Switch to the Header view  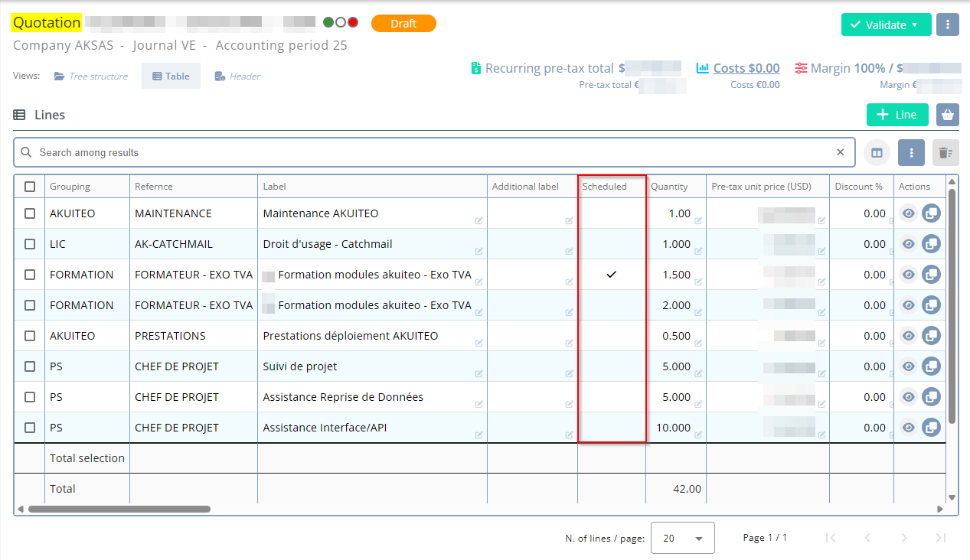coord(237,77)
